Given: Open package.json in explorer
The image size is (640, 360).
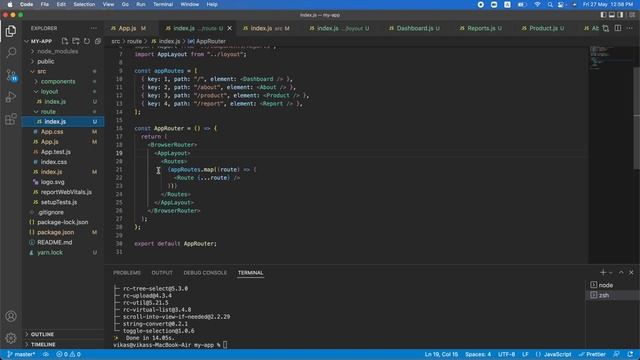Looking at the screenshot, I should point(56,232).
